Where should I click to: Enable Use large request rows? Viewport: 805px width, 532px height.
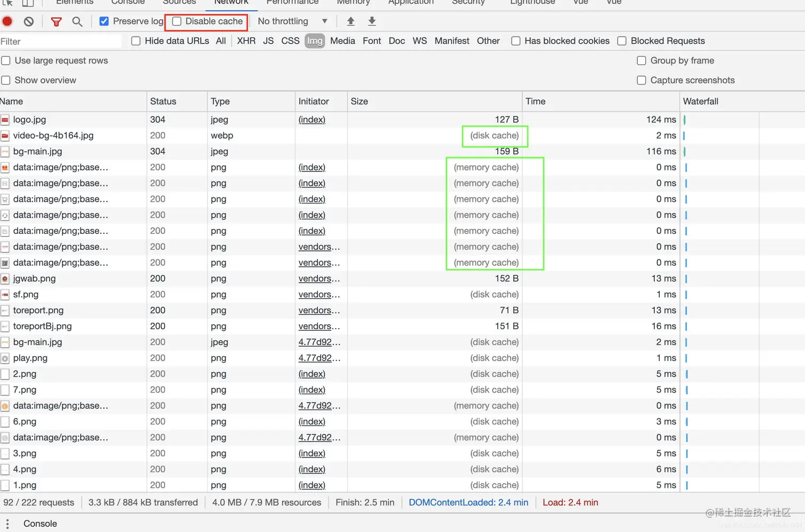[6, 61]
